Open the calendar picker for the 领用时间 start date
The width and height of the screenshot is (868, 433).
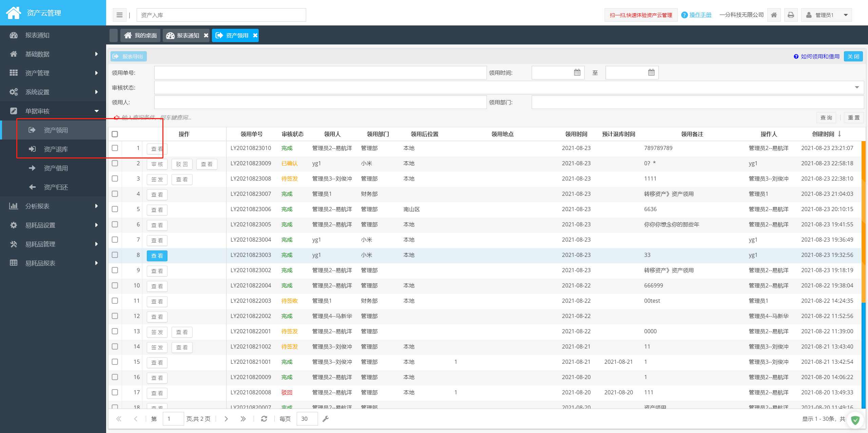577,72
